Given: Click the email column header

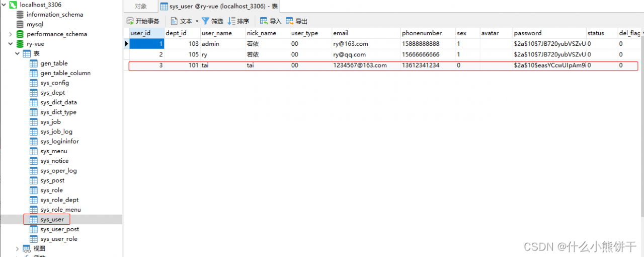Looking at the screenshot, I should 366,33.
